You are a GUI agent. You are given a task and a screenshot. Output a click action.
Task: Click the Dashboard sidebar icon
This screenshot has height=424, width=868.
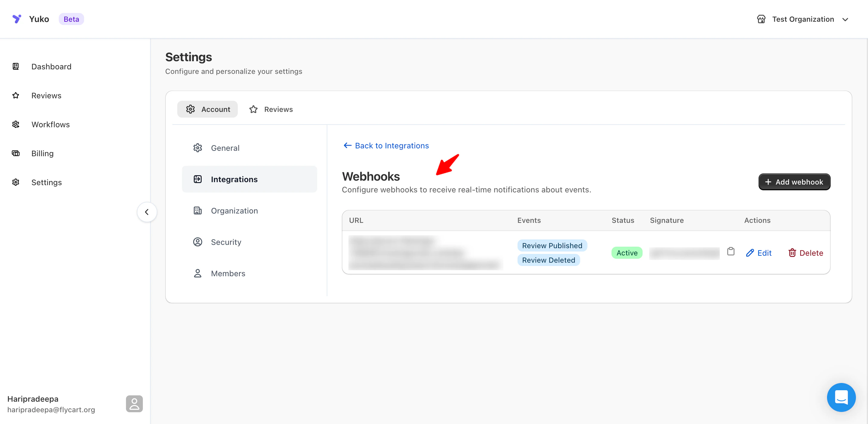click(16, 66)
